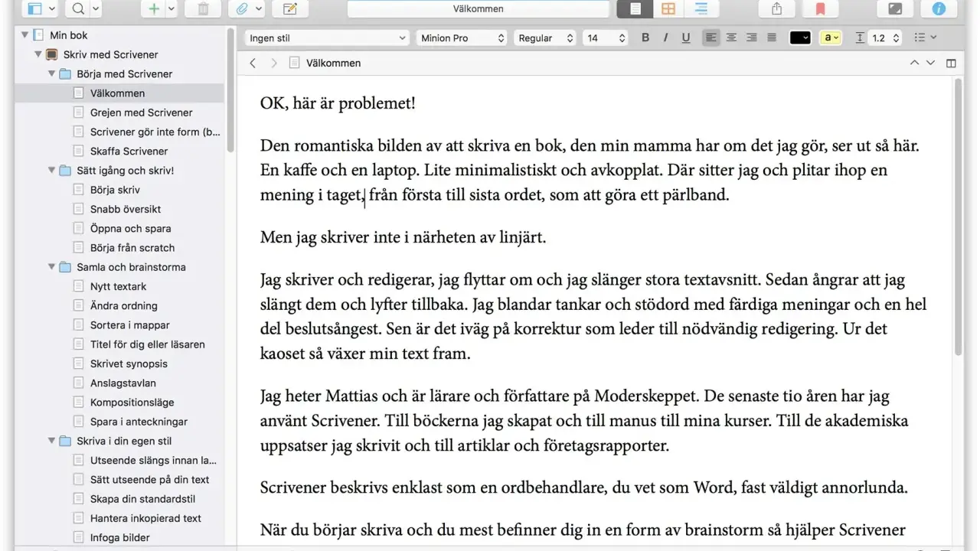Open the yellow highlight color swatch
980x551 pixels.
tap(831, 38)
